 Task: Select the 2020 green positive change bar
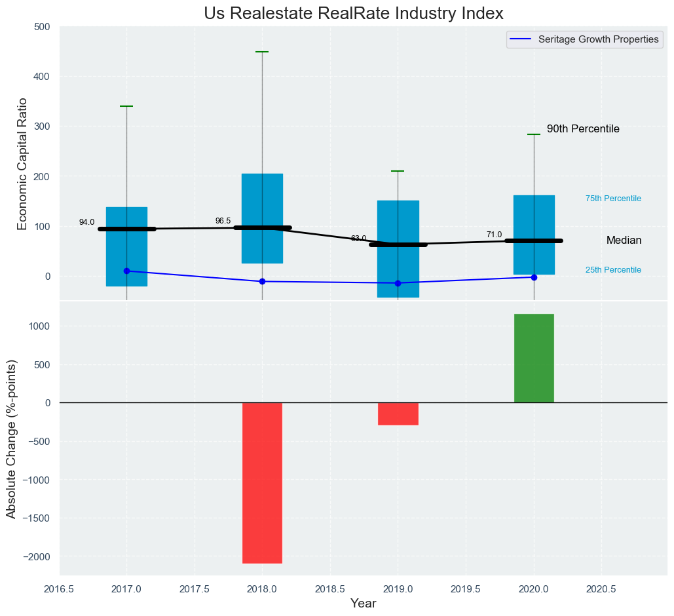click(x=534, y=358)
